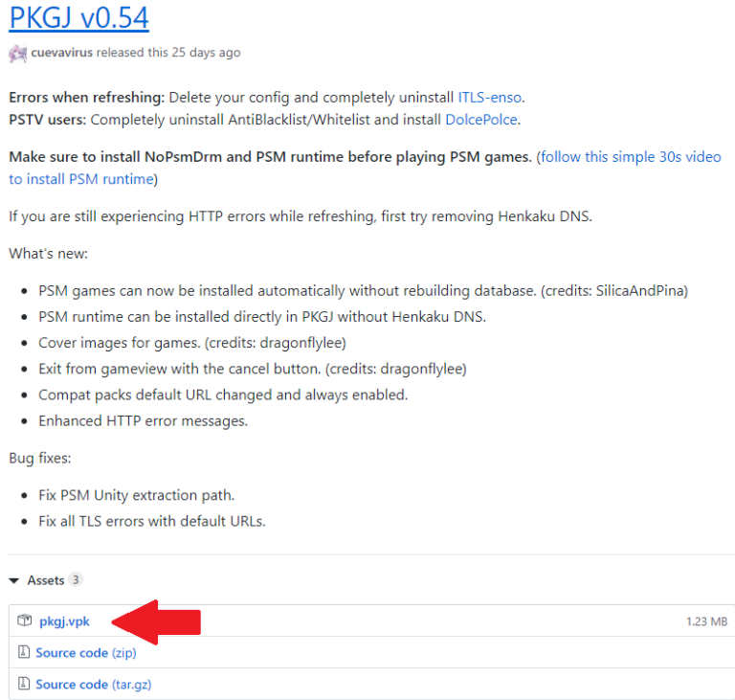Image resolution: width=735 pixels, height=700 pixels.
Task: Open the ITLS-enso link
Action: (x=489, y=98)
